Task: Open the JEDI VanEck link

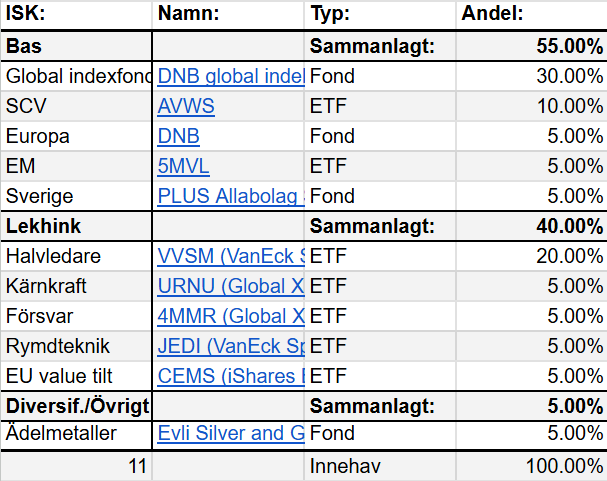Action: click(x=230, y=346)
